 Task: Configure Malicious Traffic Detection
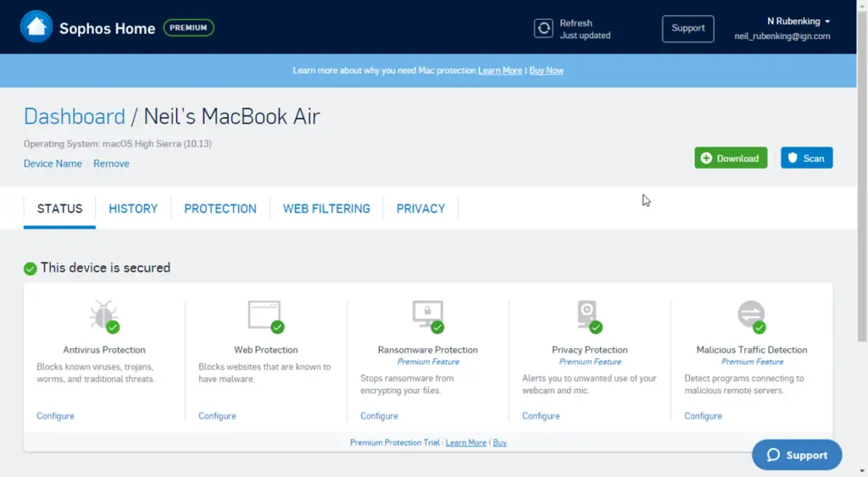pos(703,416)
